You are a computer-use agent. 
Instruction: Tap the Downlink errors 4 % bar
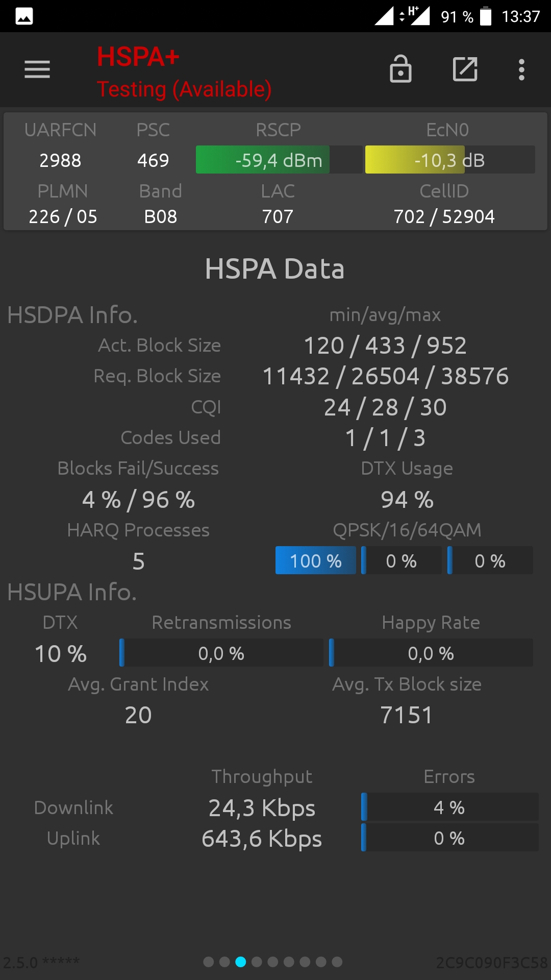click(x=449, y=807)
